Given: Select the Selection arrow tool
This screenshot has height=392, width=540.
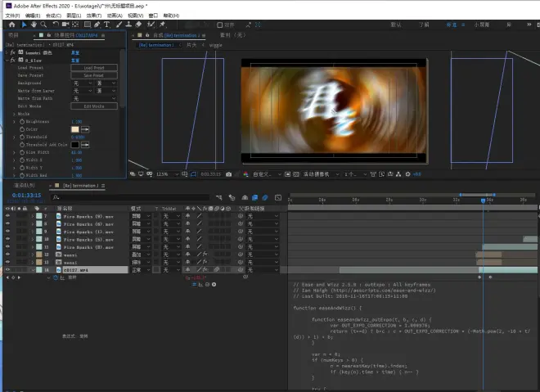Looking at the screenshot, I should click(22, 25).
